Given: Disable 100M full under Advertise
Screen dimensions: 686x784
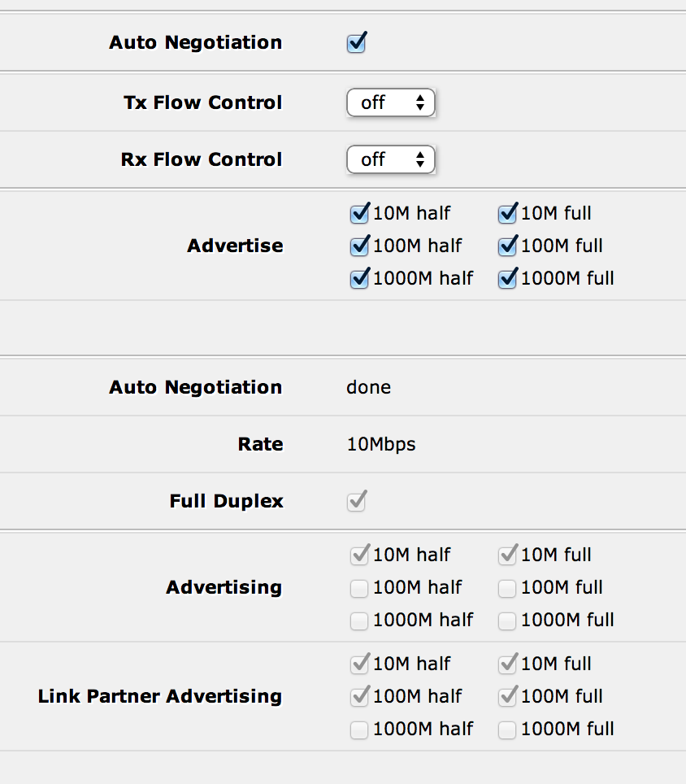Looking at the screenshot, I should pyautogui.click(x=507, y=246).
